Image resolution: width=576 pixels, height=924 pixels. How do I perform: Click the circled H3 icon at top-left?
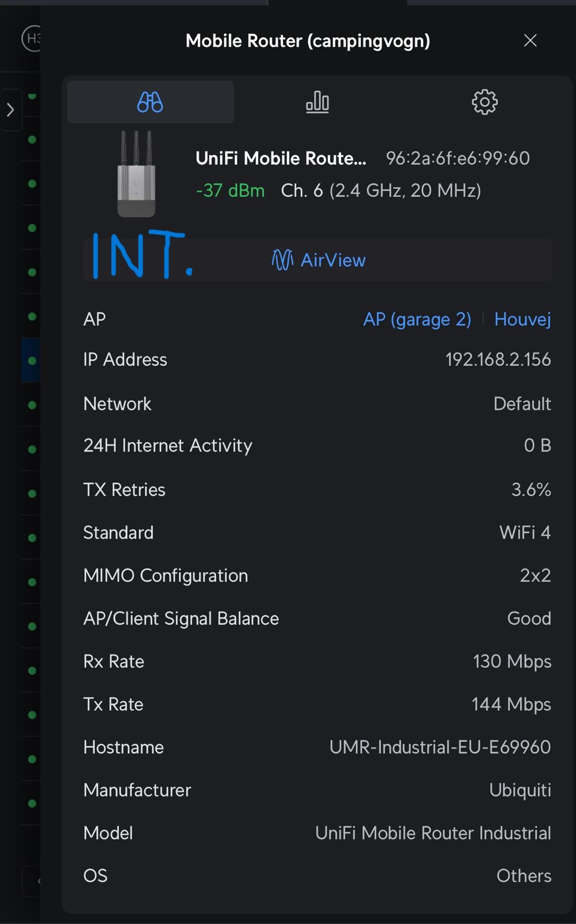tap(31, 39)
